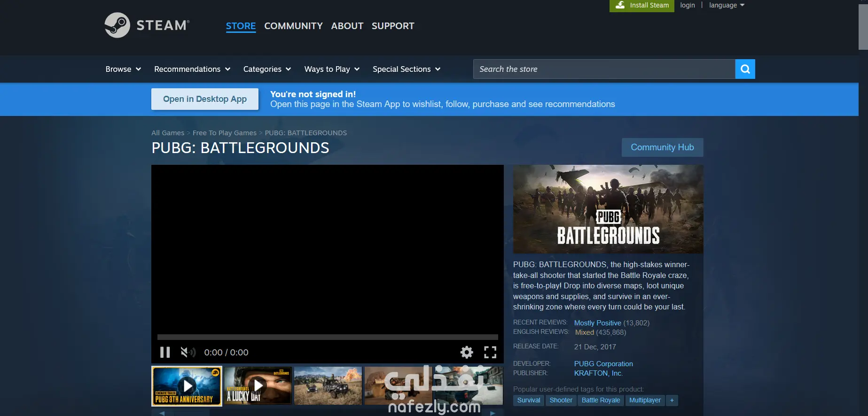Enter fullscreen on the video player
Viewport: 868px width, 416px height.
tap(490, 352)
